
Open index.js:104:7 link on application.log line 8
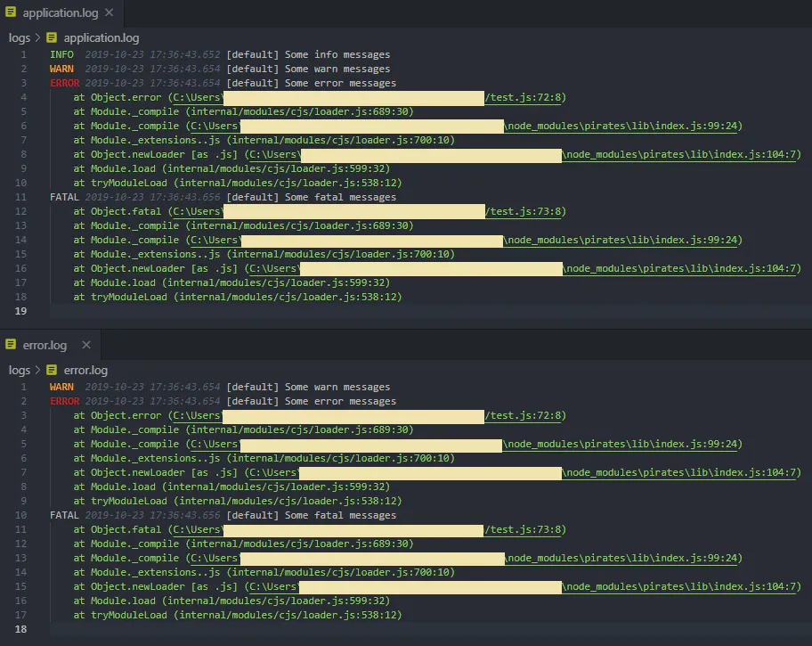point(679,154)
